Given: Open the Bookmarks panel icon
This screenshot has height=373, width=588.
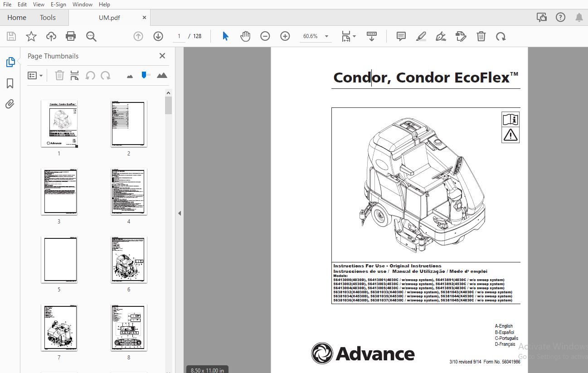Looking at the screenshot, I should pyautogui.click(x=10, y=83).
